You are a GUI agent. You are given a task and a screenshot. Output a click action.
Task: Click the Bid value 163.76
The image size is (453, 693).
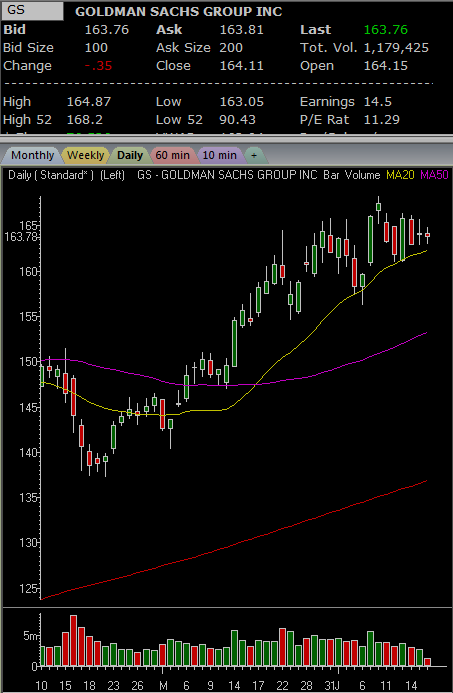tap(107, 30)
